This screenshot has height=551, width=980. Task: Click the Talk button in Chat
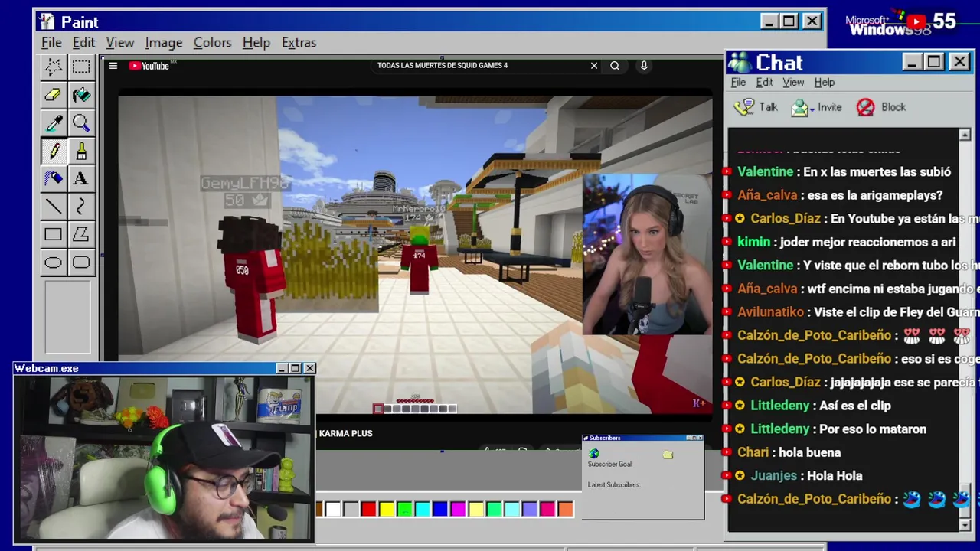coord(756,108)
